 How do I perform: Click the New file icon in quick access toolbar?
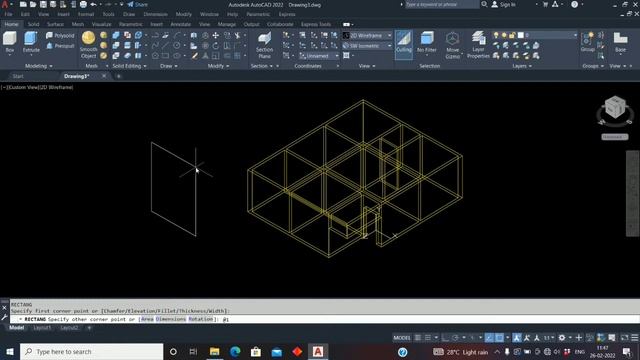click(23, 4)
